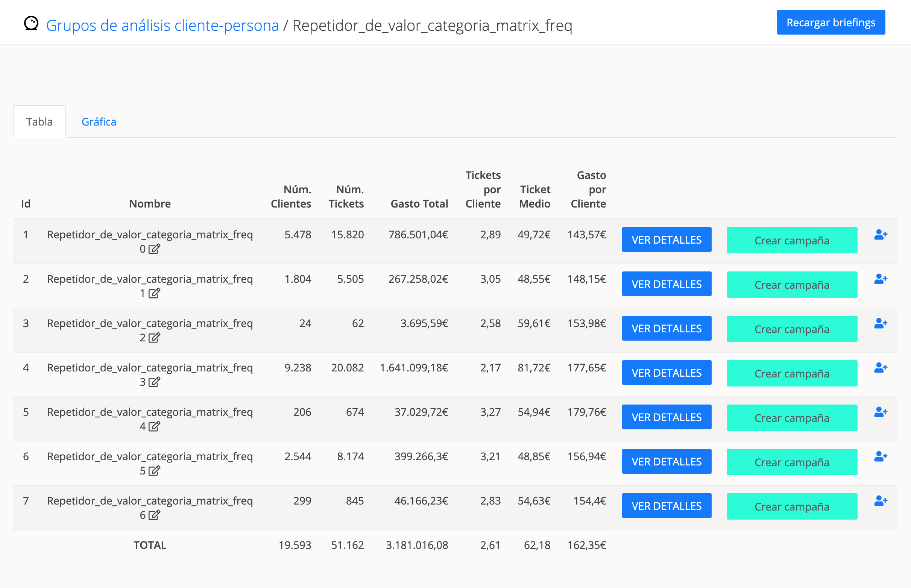The width and height of the screenshot is (911, 588).
Task: Select the Tabla tab
Action: 39,122
